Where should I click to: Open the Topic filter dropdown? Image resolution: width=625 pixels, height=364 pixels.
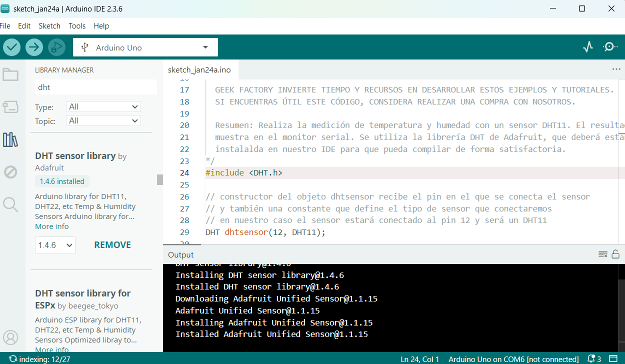pos(103,121)
